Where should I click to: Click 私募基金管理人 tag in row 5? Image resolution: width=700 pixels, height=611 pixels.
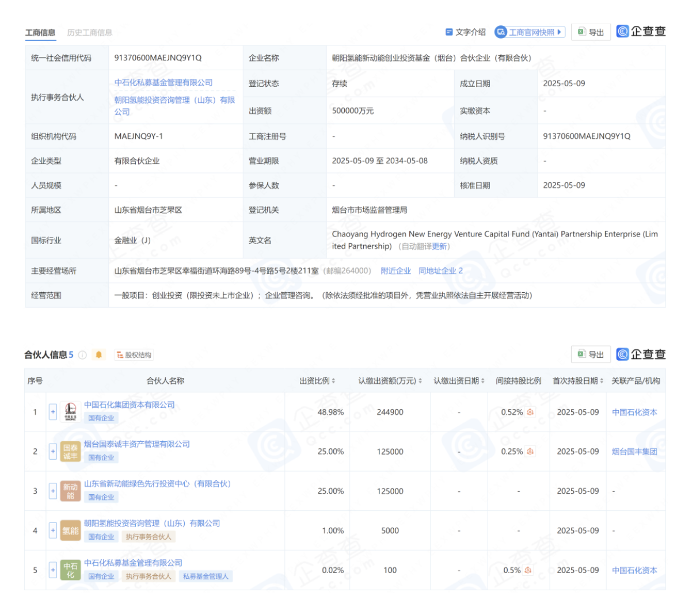pos(206,576)
